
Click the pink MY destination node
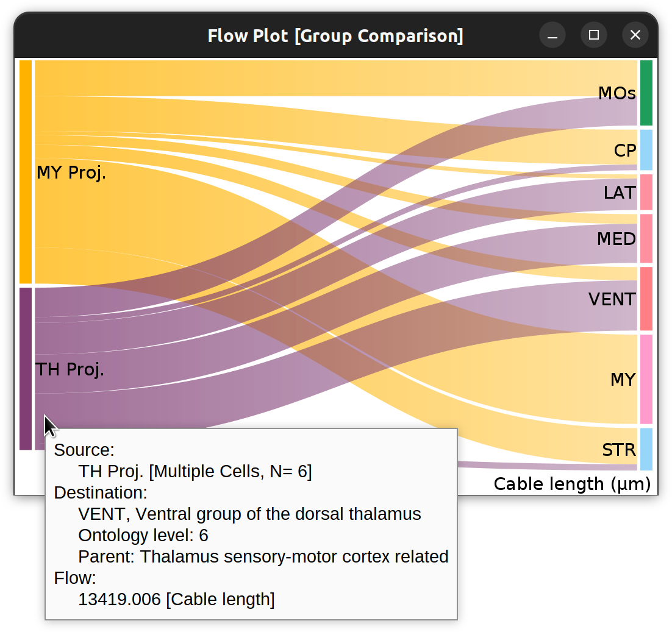pyautogui.click(x=646, y=379)
